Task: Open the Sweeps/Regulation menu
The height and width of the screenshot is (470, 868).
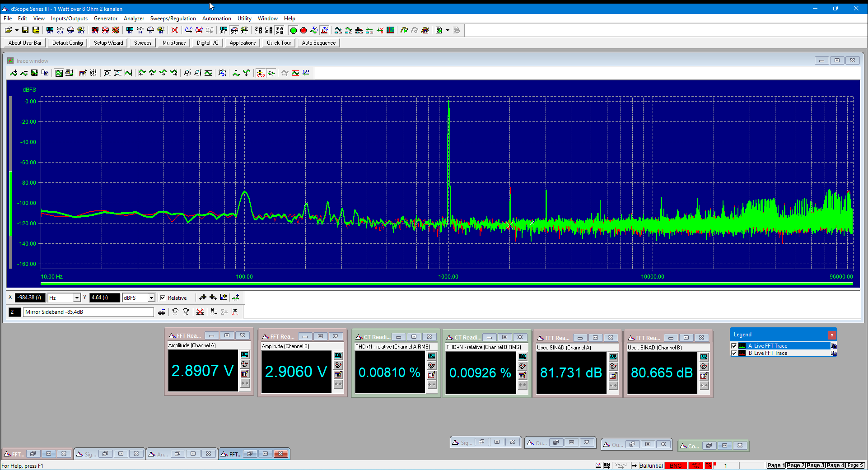Action: (173, 19)
